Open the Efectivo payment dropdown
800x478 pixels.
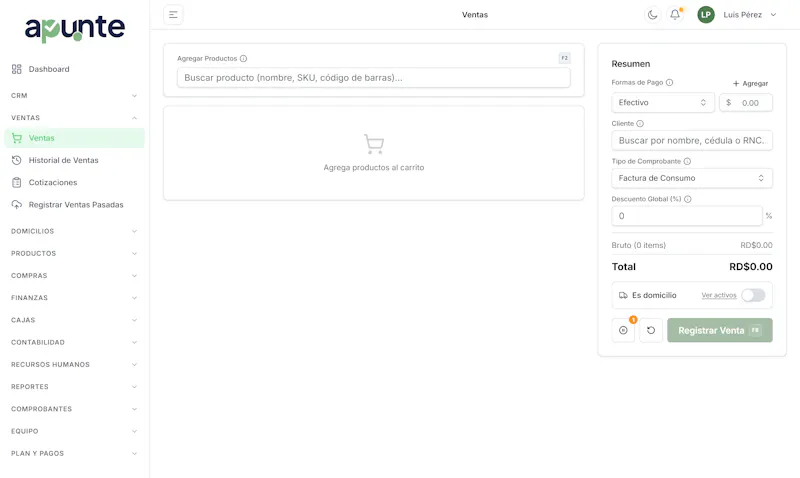(x=663, y=103)
